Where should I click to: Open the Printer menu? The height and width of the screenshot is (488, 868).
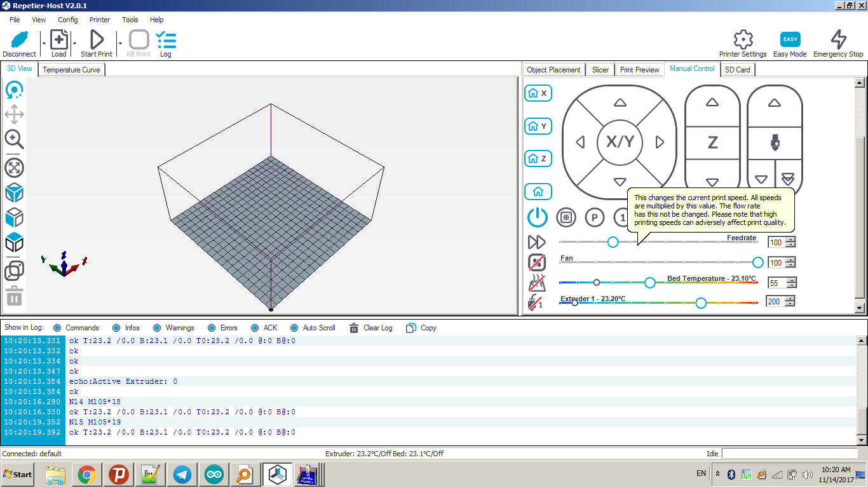[x=100, y=20]
